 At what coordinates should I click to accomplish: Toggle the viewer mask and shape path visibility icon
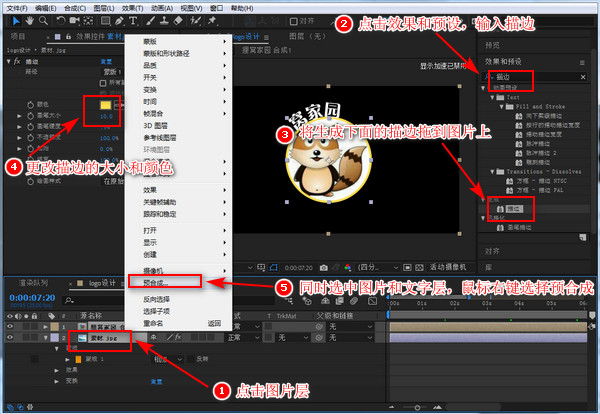point(273,267)
